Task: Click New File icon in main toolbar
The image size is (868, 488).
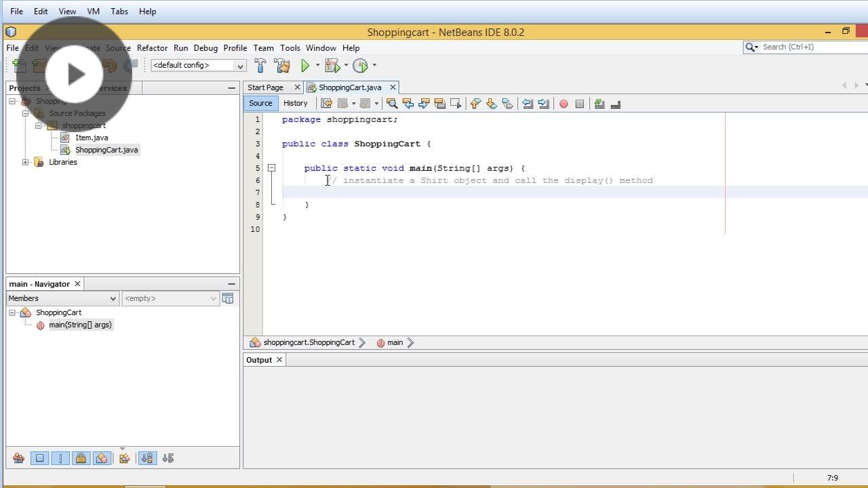Action: click(20, 65)
